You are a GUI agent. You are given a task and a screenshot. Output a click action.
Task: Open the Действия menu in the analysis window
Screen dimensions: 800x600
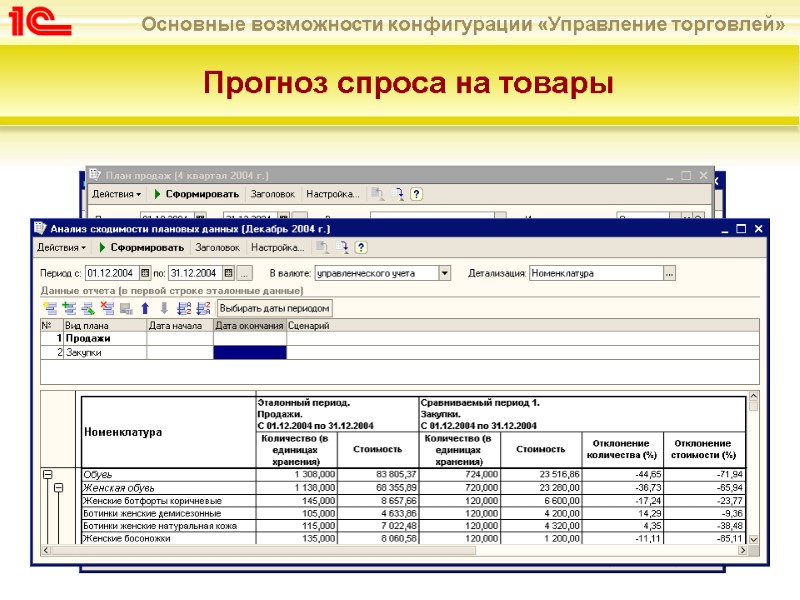pyautogui.click(x=62, y=247)
